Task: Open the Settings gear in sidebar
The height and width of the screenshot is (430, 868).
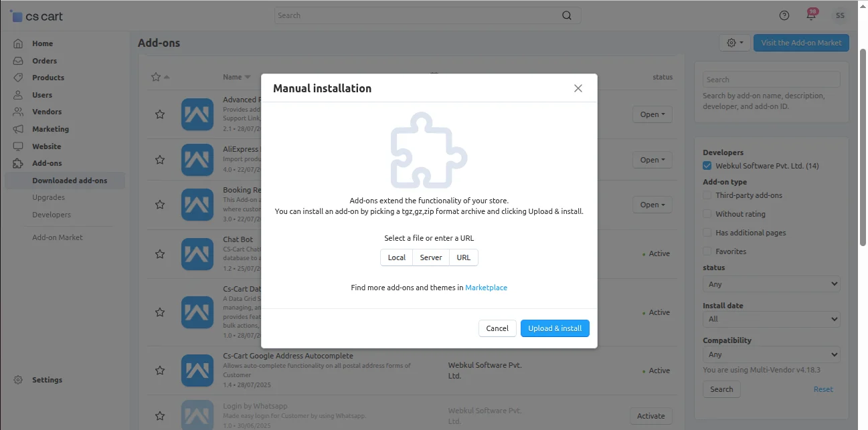Action: click(x=19, y=379)
